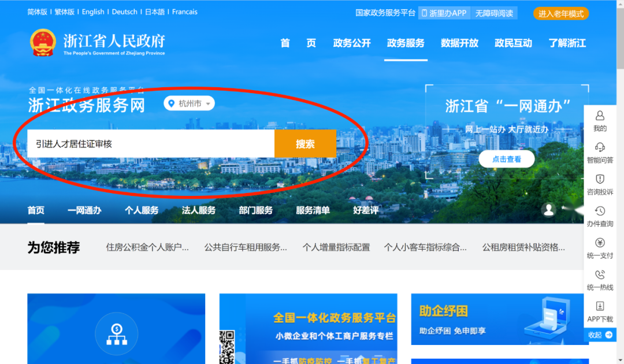Open 统一支付 yen icon
The height and width of the screenshot is (364, 624).
pyautogui.click(x=600, y=243)
